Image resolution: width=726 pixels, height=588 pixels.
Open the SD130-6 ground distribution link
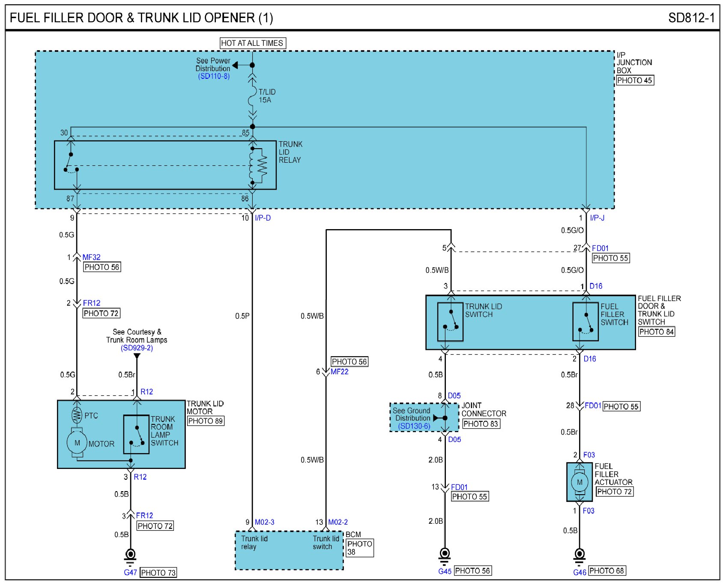tap(414, 426)
